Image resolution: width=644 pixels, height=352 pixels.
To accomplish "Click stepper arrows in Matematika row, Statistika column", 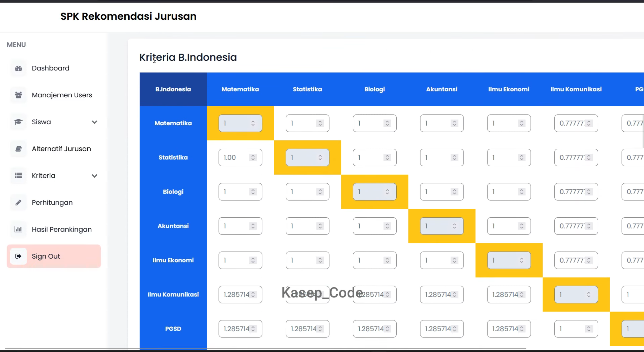I will (320, 123).
